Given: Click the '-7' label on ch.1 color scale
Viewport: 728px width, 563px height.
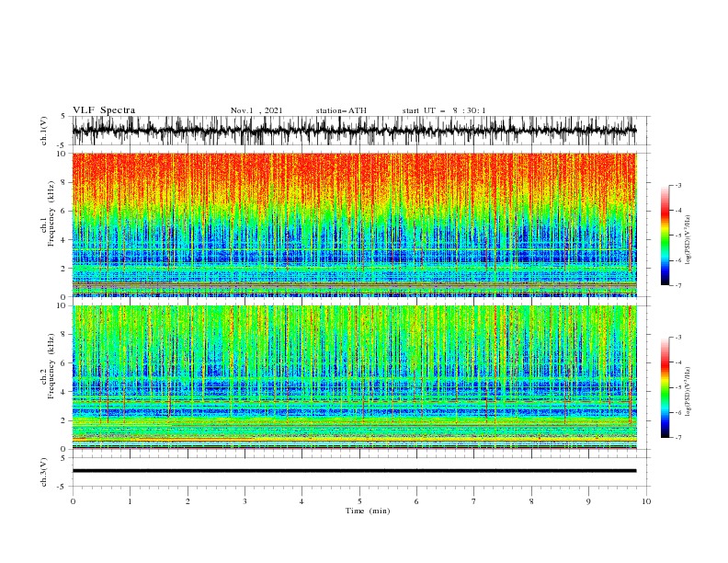Looking at the screenshot, I should (678, 285).
